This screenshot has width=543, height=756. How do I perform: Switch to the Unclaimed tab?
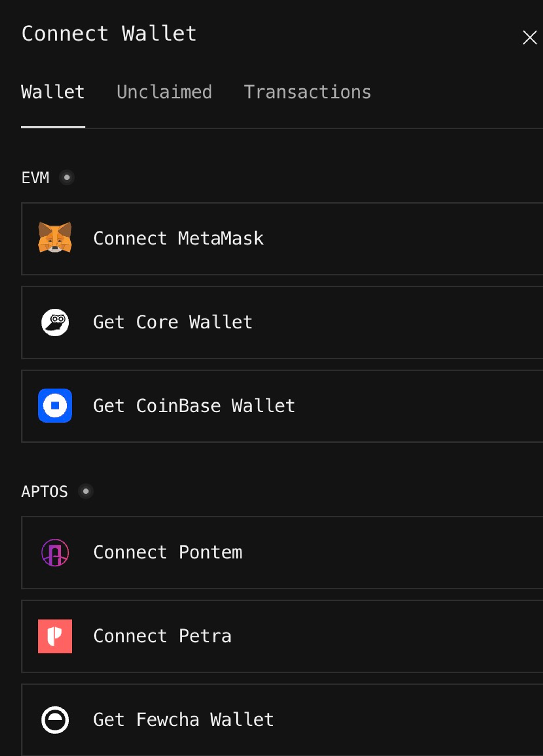tap(165, 92)
